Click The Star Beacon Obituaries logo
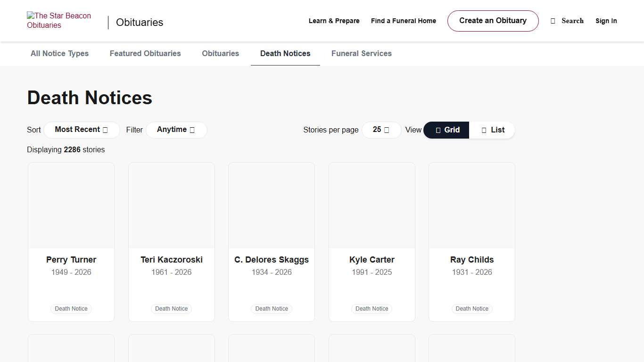The height and width of the screenshot is (362, 644). point(59,21)
